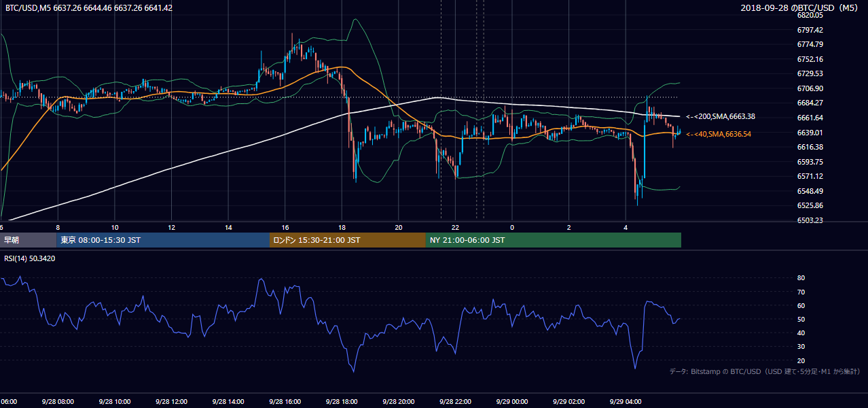Select the 9/28 10:00 date axis label
This screenshot has width=868, height=408.
(113, 401)
